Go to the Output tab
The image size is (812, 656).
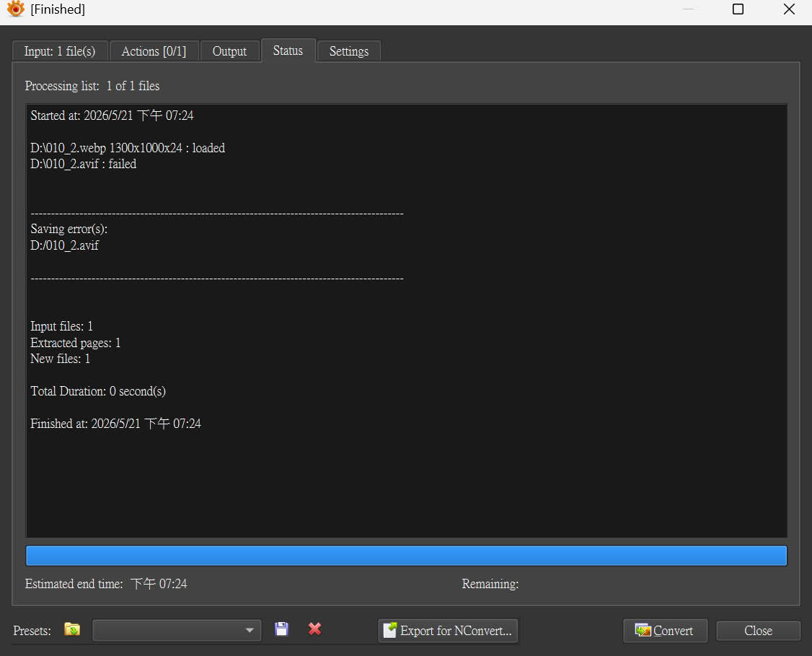[x=229, y=51]
